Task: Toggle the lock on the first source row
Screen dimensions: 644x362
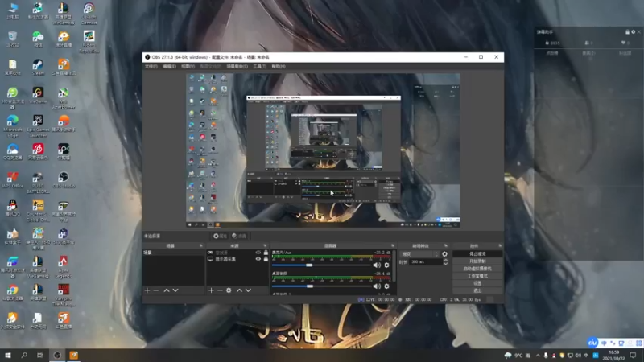Action: (x=266, y=253)
